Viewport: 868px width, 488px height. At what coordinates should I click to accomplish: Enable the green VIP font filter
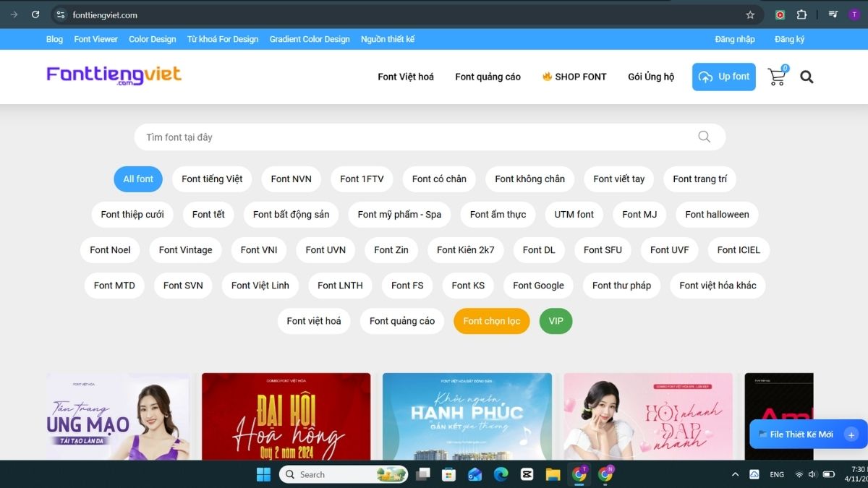(x=556, y=321)
